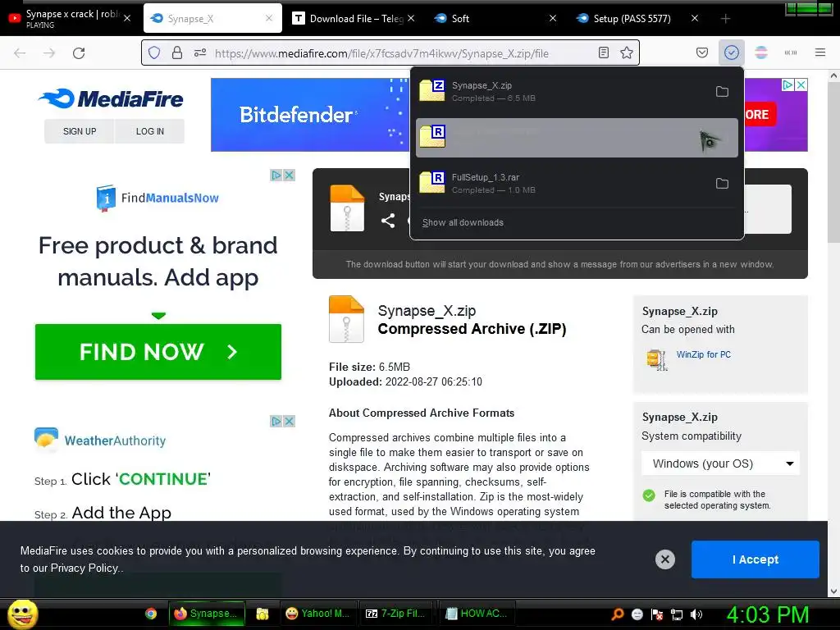Image resolution: width=840 pixels, height=630 pixels.
Task: Open the site permissions icon in the URL bar
Action: (x=200, y=53)
